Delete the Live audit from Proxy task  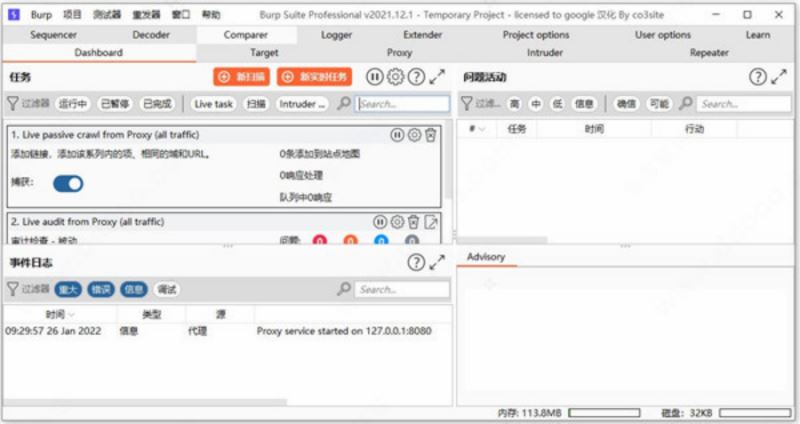[414, 222]
